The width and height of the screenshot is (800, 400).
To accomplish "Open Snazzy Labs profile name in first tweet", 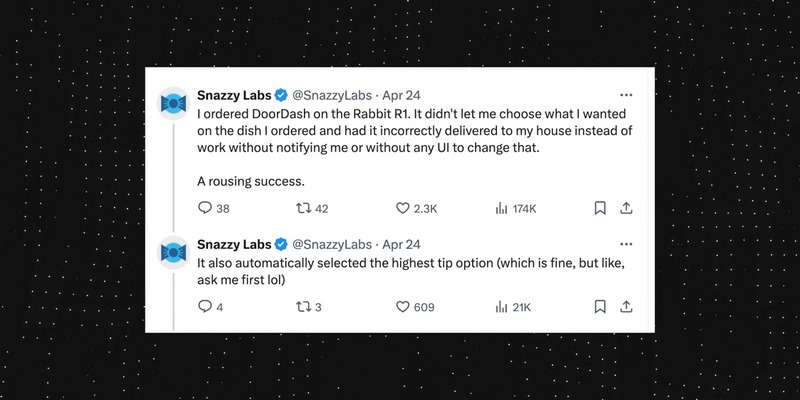I will click(x=234, y=94).
